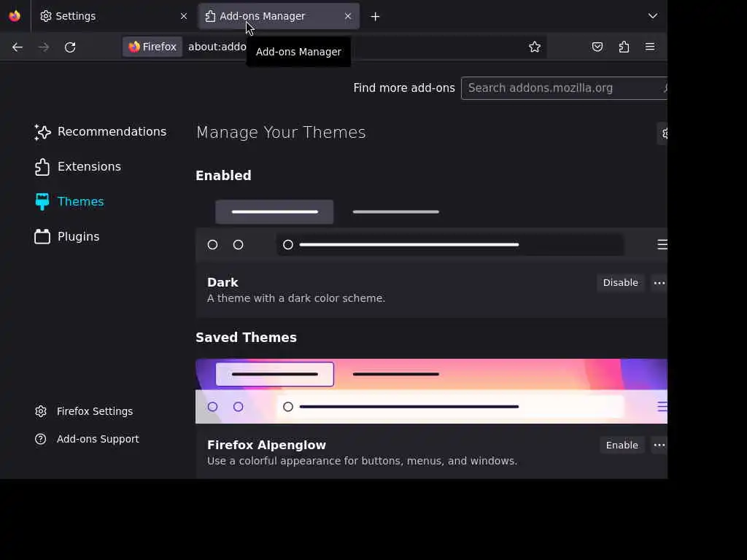The height and width of the screenshot is (560, 747).
Task: Click the search magnifier in add-ons search
Action: [x=665, y=88]
